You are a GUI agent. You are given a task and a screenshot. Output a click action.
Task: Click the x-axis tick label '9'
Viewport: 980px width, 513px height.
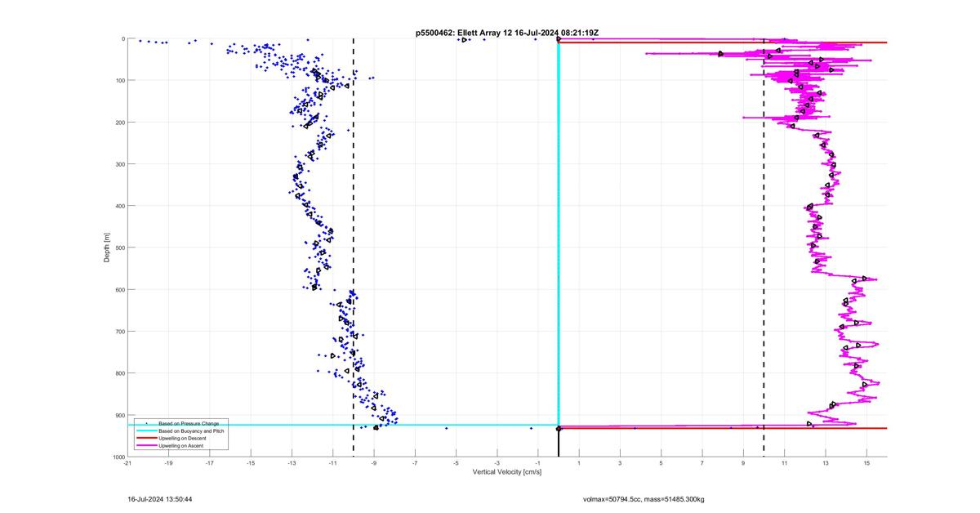(x=743, y=464)
